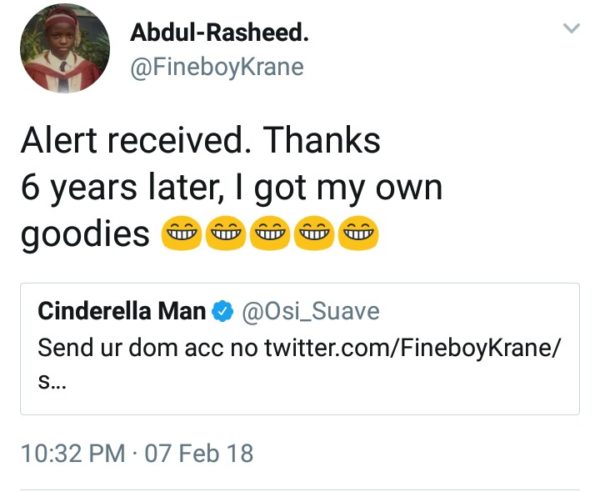
Task: Click the 'Alert received. Thanks' tweet line
Action: (x=200, y=140)
